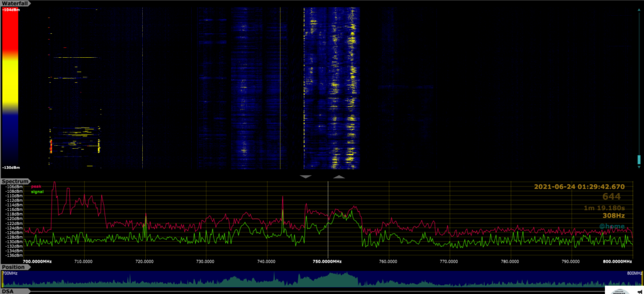Click the @home location label

coord(611,226)
